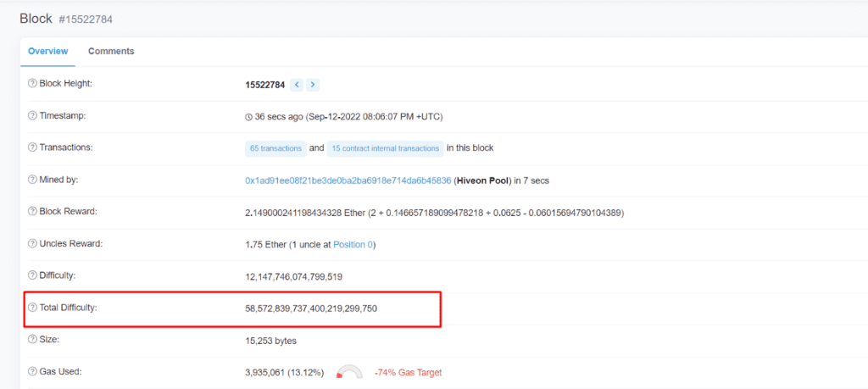Click help icon beside Size label

click(x=32, y=340)
